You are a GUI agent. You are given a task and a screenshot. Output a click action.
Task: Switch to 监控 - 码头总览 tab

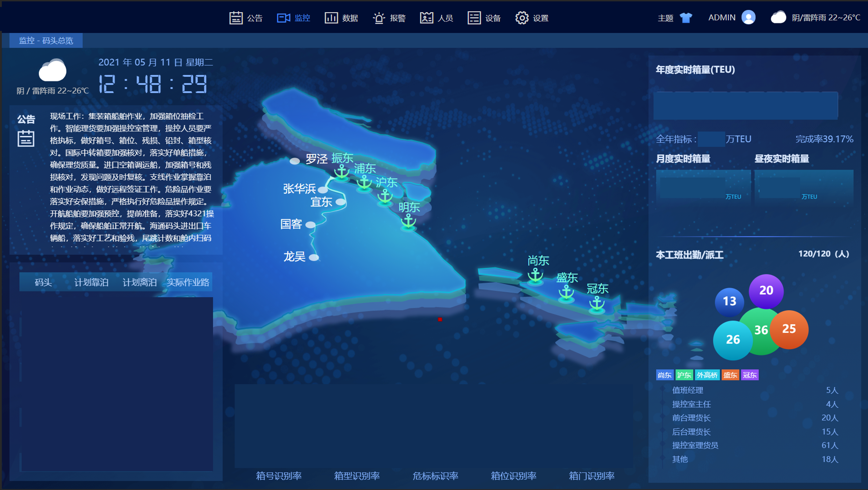point(46,40)
